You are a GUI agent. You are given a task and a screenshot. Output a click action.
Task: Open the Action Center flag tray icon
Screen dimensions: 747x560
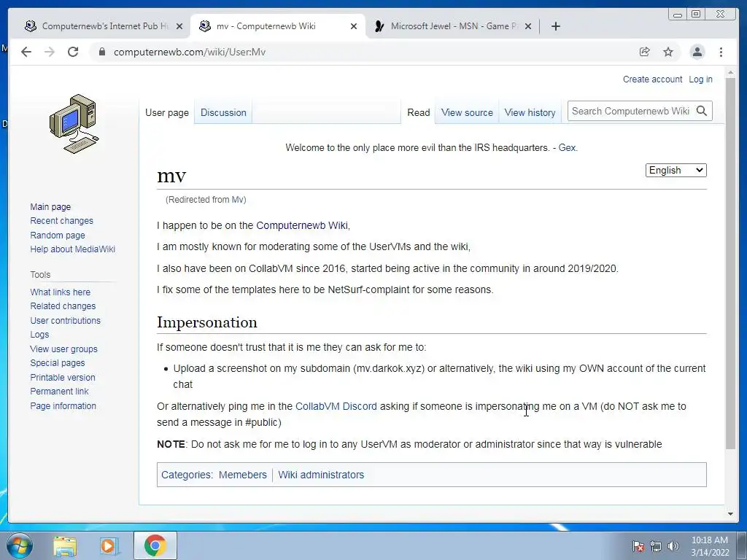(x=638, y=546)
